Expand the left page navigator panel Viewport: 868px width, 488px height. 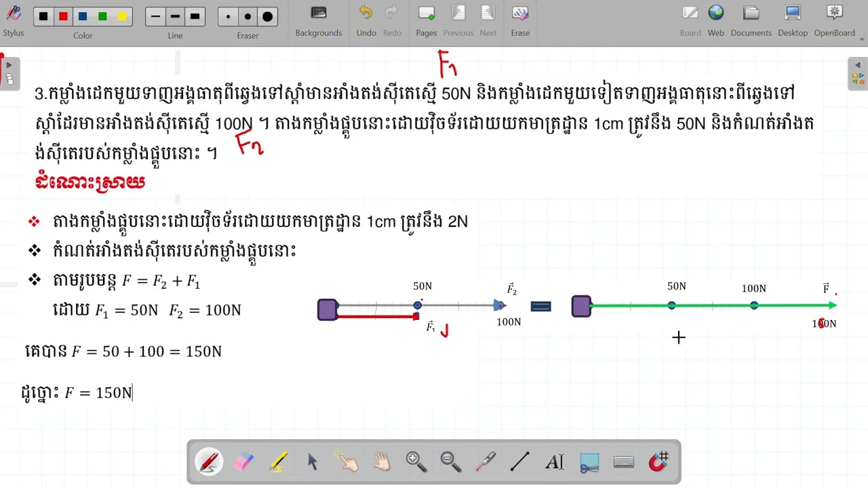[x=9, y=73]
